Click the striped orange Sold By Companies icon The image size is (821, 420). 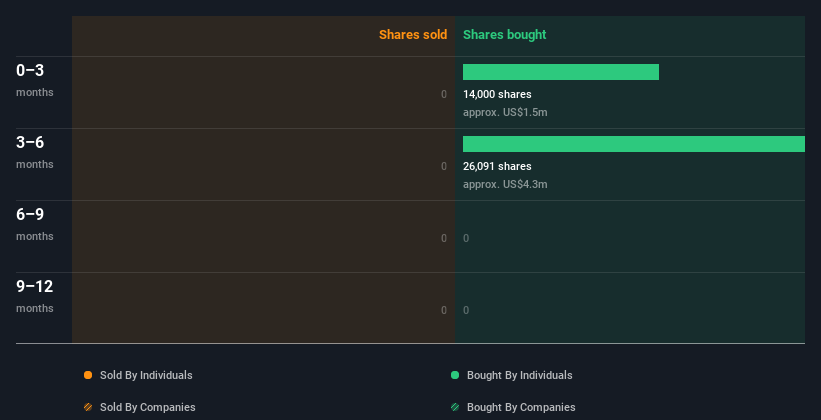pos(88,407)
